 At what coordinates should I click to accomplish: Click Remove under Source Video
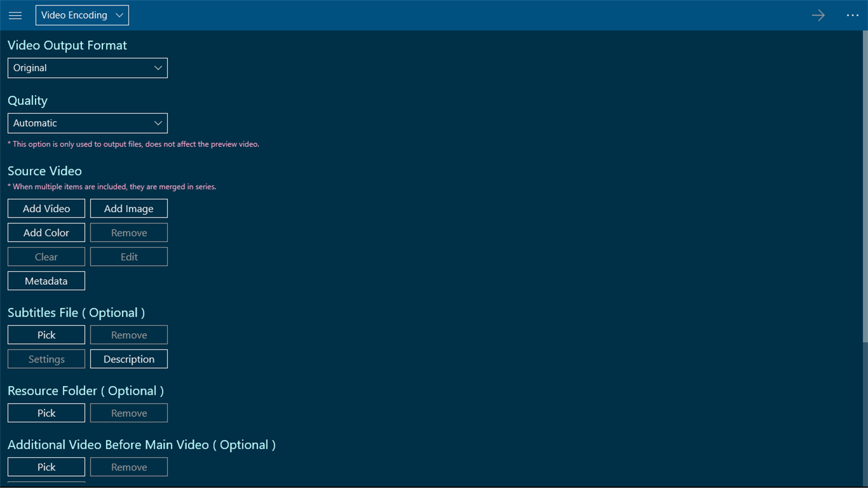pyautogui.click(x=129, y=233)
